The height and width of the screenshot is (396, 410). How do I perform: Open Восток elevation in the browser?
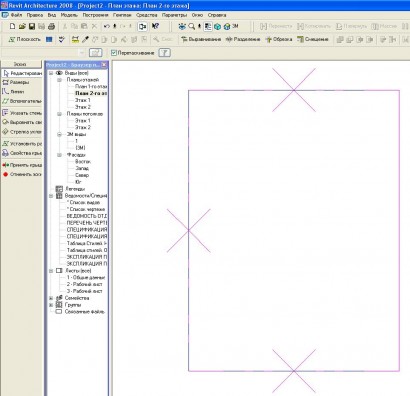[83, 162]
